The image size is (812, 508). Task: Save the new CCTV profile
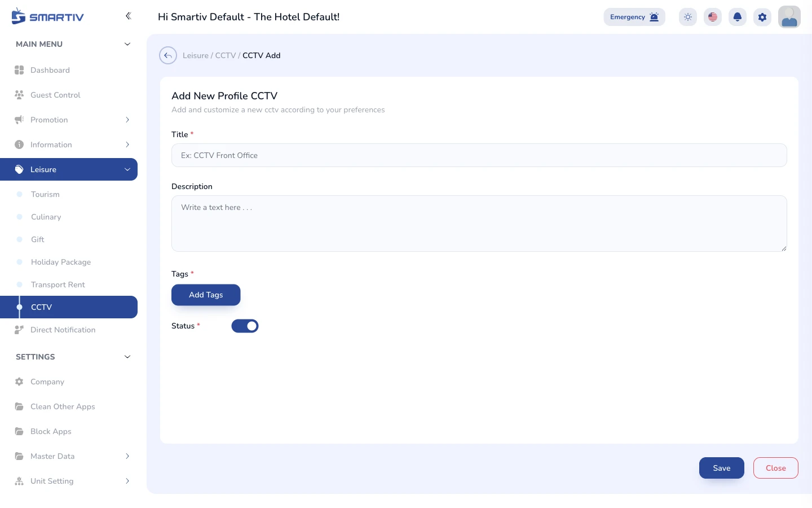click(722, 468)
